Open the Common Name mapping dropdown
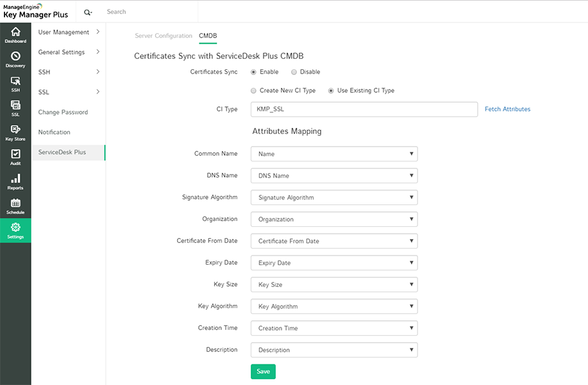 point(334,154)
